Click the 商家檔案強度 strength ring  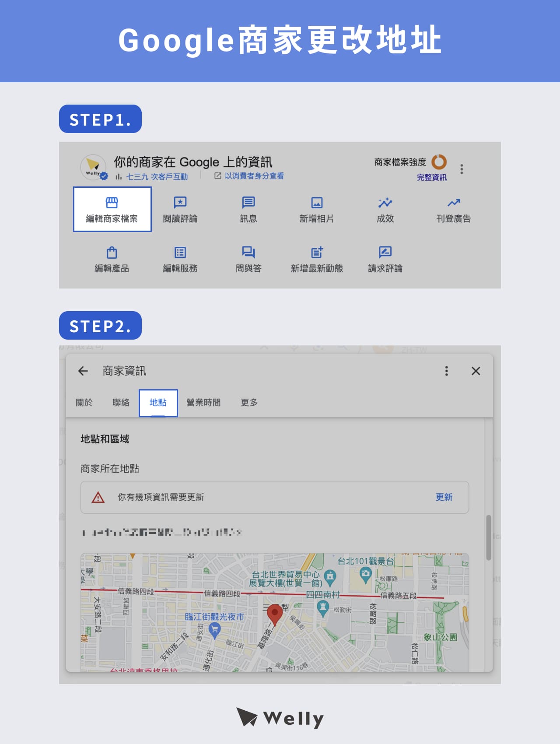[x=439, y=162]
